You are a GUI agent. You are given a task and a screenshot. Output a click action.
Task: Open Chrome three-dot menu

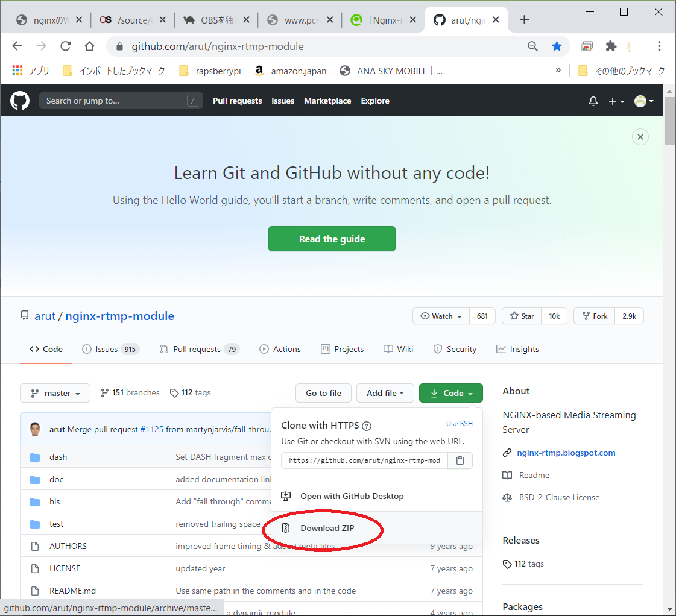659,46
